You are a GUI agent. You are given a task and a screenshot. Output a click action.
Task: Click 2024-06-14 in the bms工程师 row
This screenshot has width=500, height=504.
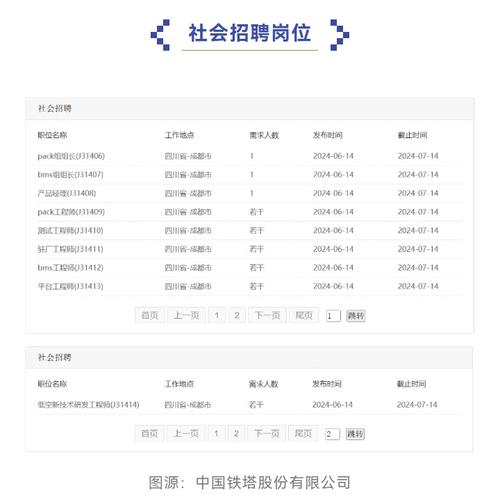tap(333, 268)
